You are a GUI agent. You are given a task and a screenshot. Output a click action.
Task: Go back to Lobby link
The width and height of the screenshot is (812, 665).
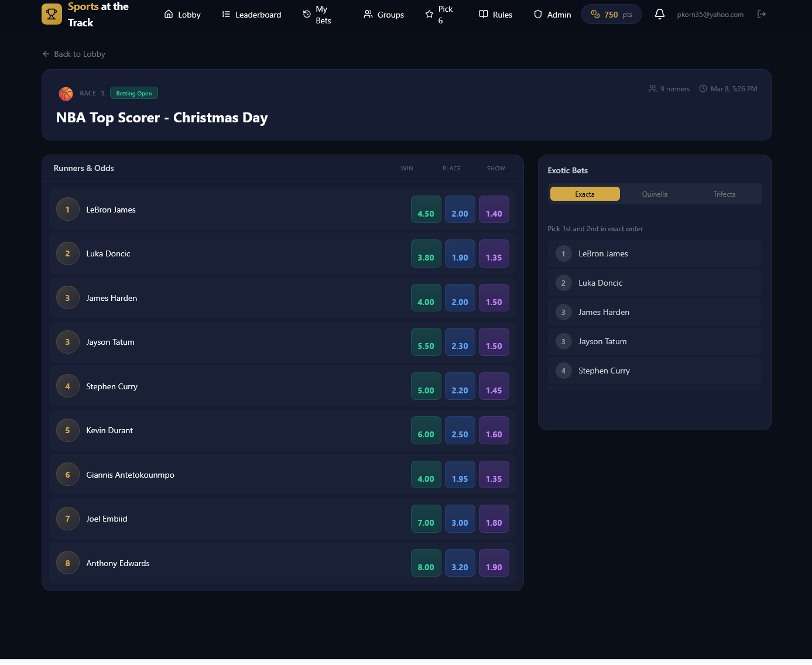[x=74, y=54]
